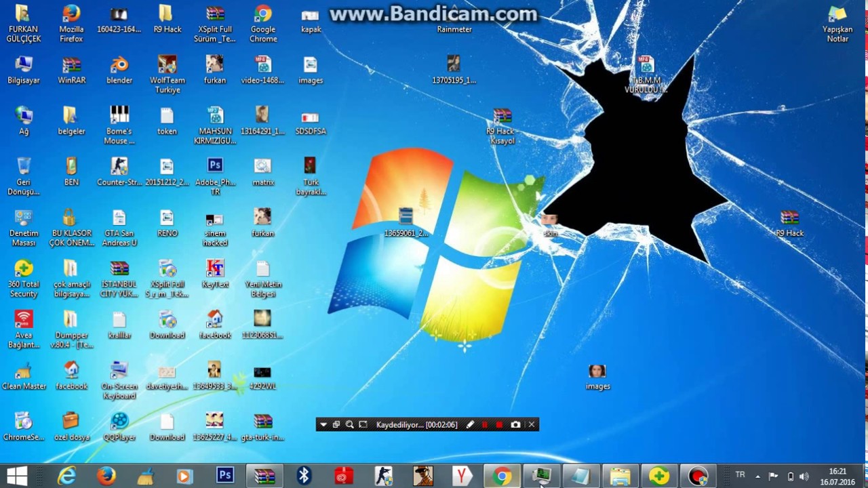868x488 pixels.
Task: Select the Adobe Photoshop TR desktop icon
Action: 215,176
